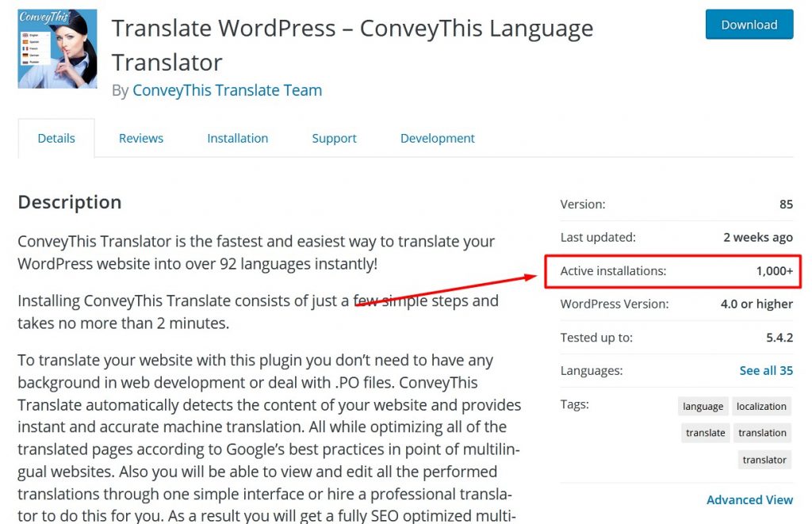Click the 'translation' tag
The width and height of the screenshot is (812, 524).
(762, 433)
